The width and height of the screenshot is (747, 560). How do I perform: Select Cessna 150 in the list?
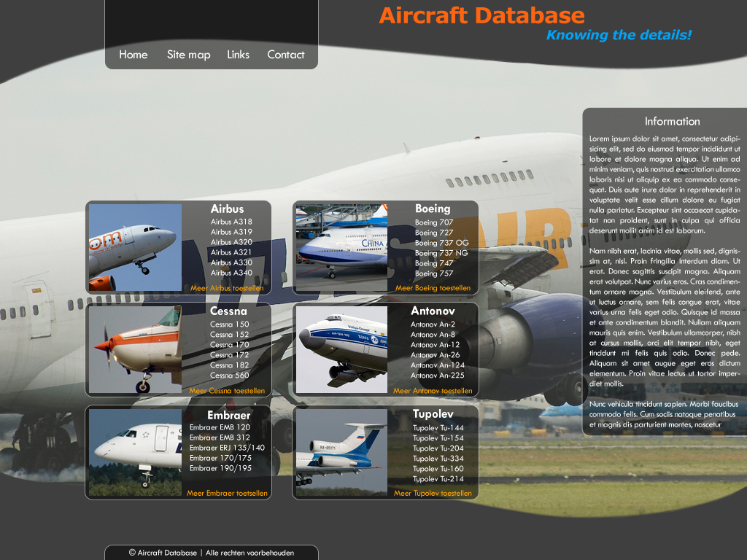coord(229,324)
